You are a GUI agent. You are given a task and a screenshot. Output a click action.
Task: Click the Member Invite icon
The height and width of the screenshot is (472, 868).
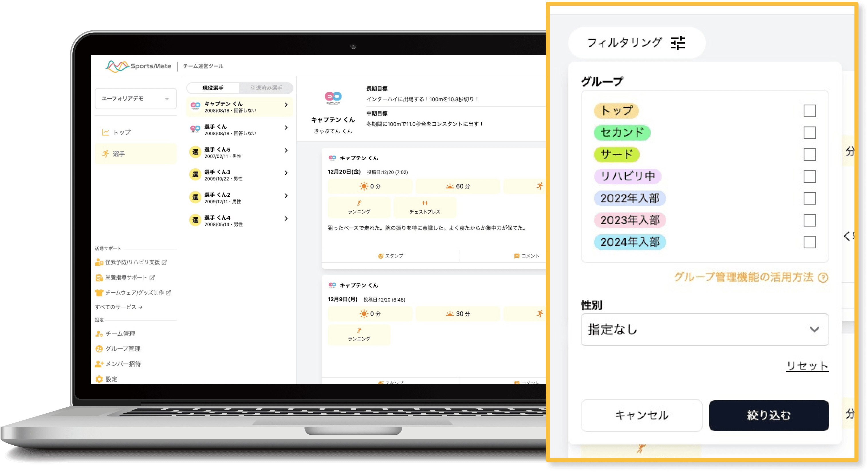pyautogui.click(x=99, y=364)
